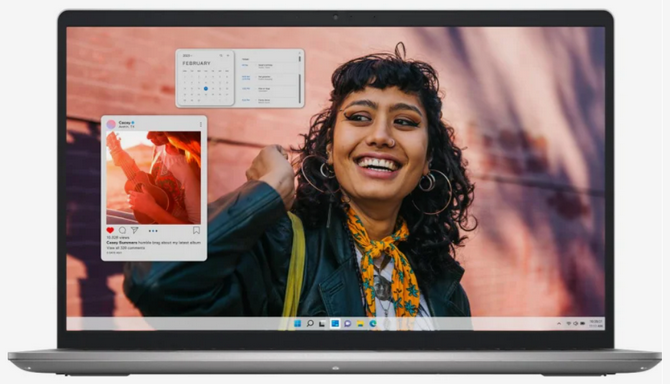Open Casey's profile avatar

coord(111,124)
